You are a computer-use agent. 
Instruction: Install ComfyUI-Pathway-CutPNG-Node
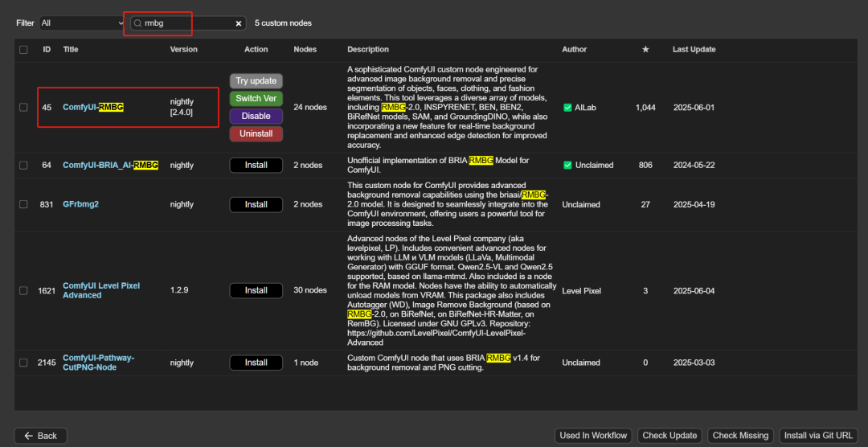256,363
